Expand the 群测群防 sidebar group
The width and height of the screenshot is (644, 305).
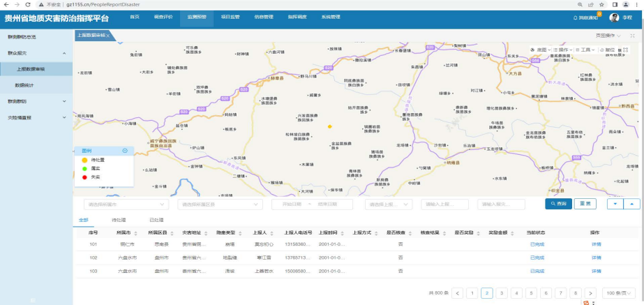[x=36, y=101]
